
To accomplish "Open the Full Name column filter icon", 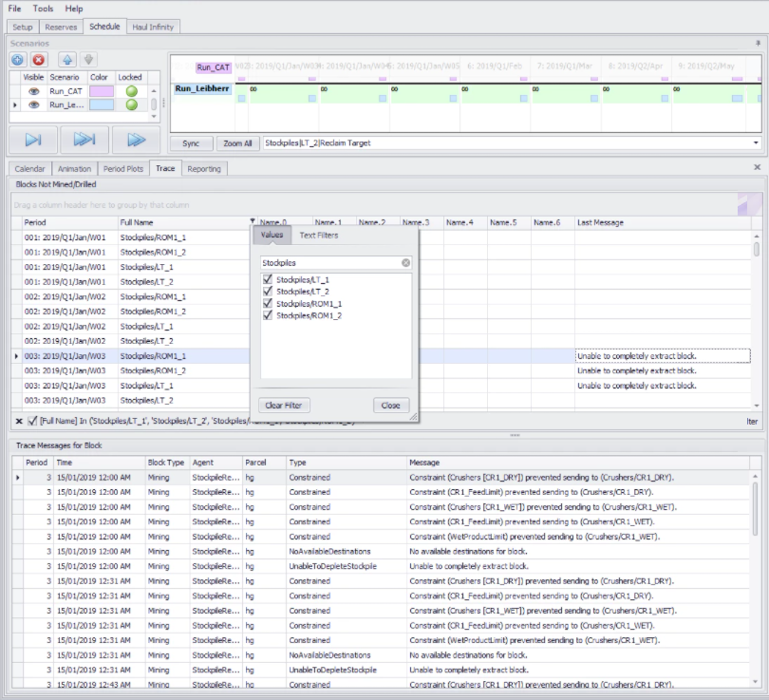I will [252, 222].
